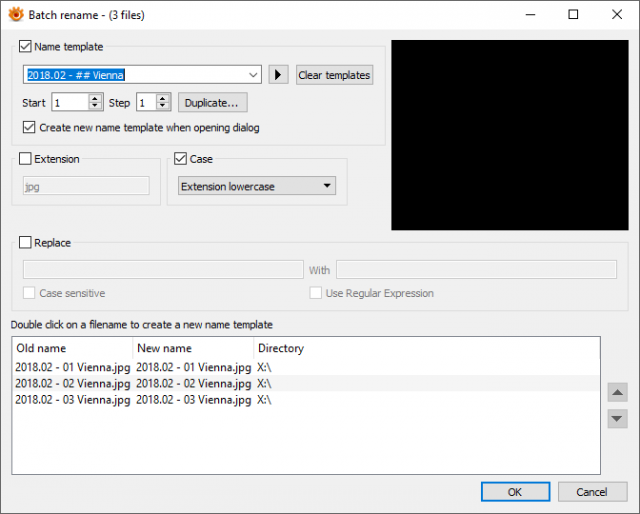Toggle Create new name template when opening dialog

click(x=29, y=127)
